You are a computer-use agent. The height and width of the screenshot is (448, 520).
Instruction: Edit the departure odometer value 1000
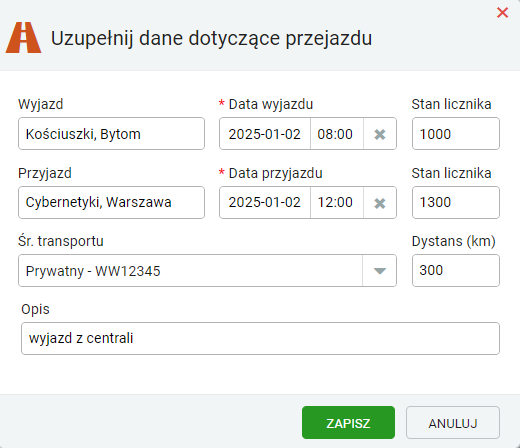(456, 134)
